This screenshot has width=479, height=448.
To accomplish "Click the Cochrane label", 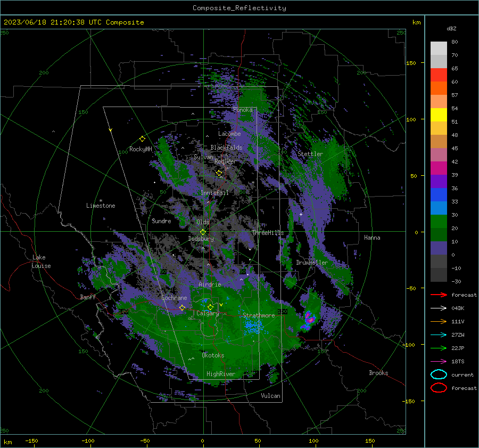I will 174,298.
